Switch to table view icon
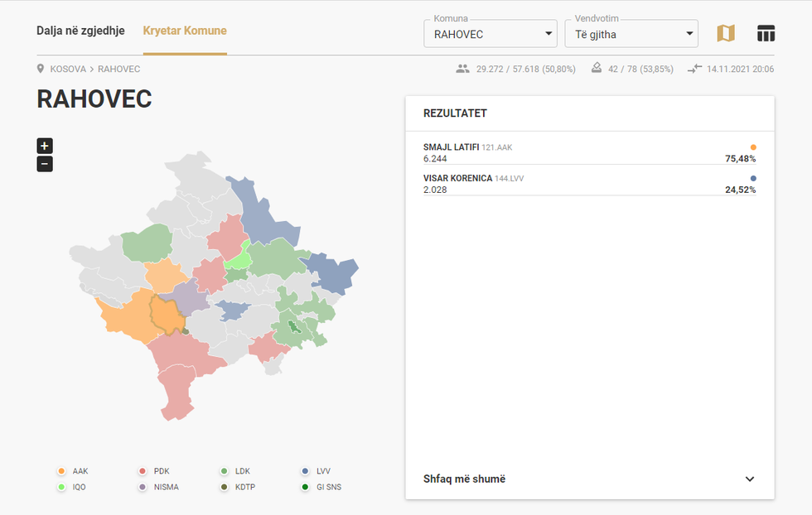 (x=766, y=34)
